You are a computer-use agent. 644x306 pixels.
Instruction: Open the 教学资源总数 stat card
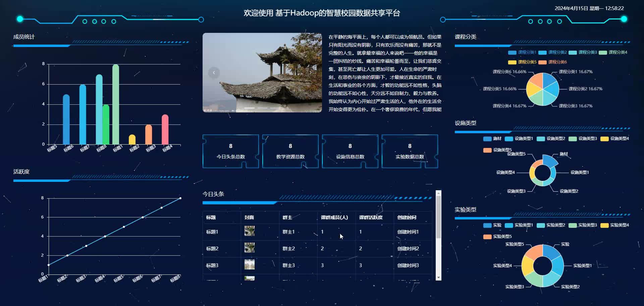290,151
